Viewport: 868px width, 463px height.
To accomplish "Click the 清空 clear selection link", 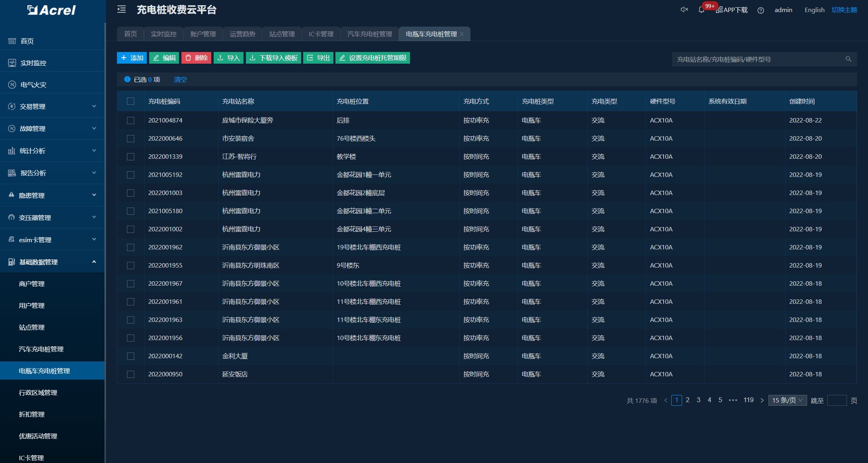I will (180, 79).
